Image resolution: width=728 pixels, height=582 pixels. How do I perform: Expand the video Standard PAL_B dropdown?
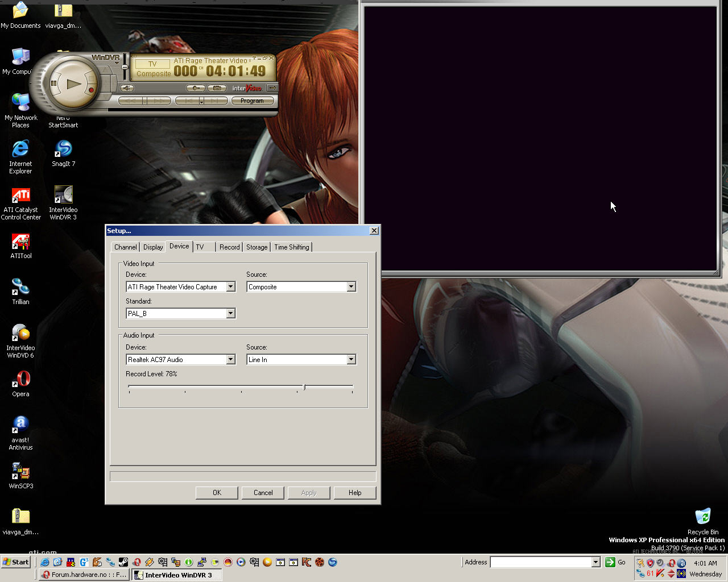click(230, 314)
